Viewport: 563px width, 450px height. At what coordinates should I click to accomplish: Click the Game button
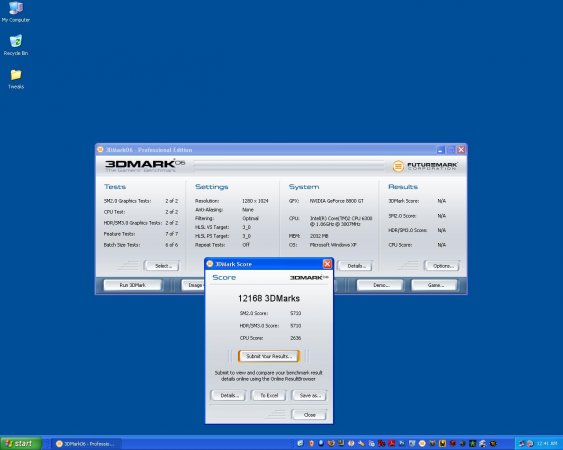click(x=435, y=285)
